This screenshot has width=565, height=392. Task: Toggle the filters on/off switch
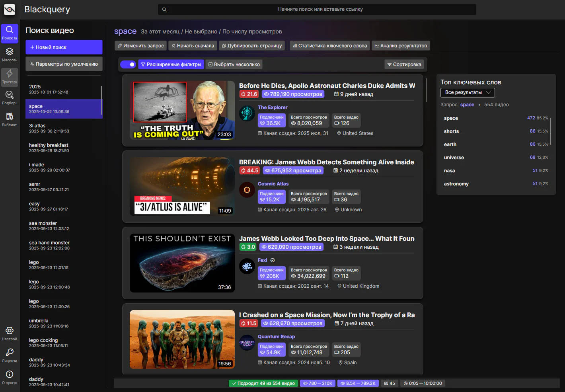(128, 64)
